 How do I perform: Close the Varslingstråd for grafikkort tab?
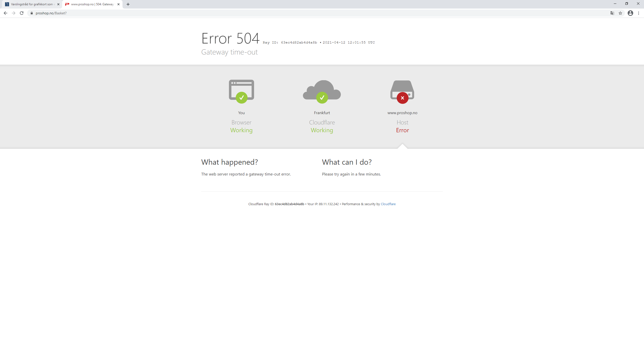[58, 4]
